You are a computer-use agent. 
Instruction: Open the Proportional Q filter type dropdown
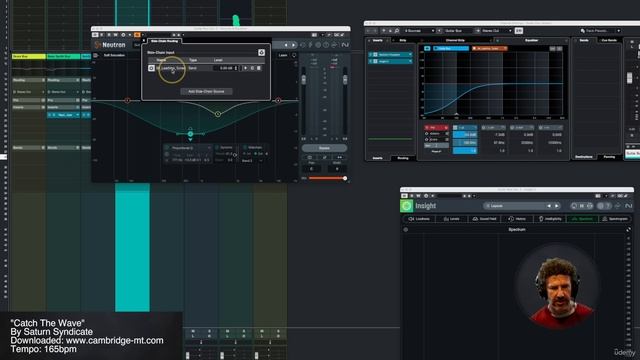(188, 148)
